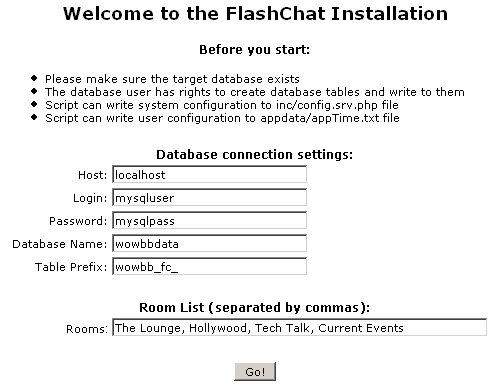Click the Login: label
The width and height of the screenshot is (495, 387).
[90, 198]
